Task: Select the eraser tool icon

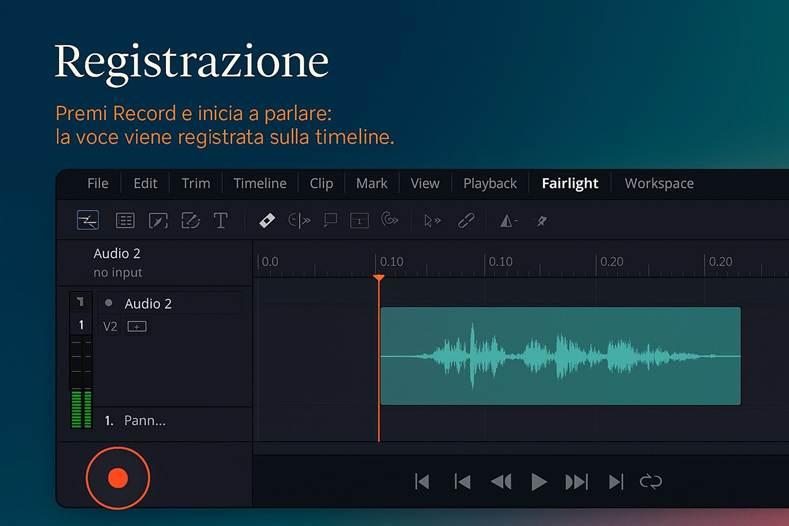Action: click(x=267, y=220)
